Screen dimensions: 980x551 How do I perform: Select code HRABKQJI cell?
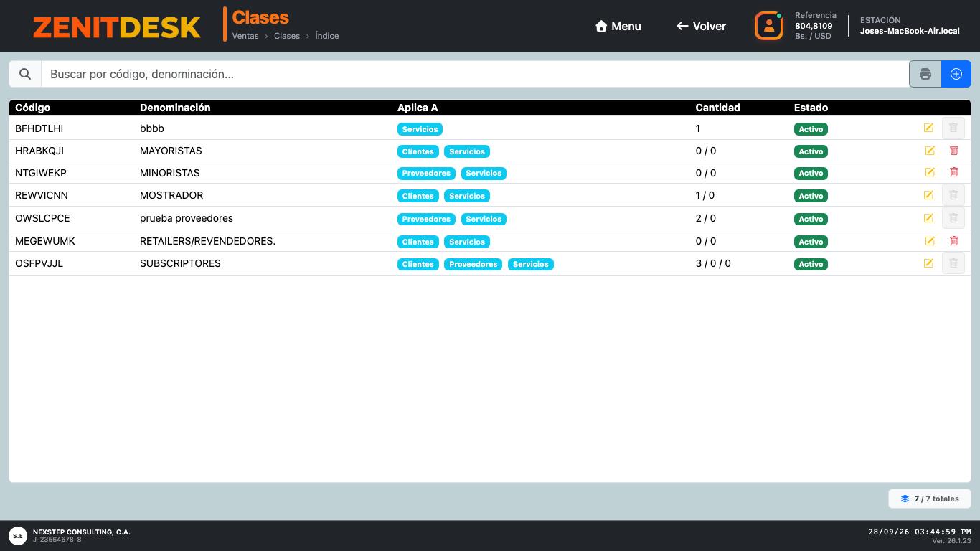39,151
